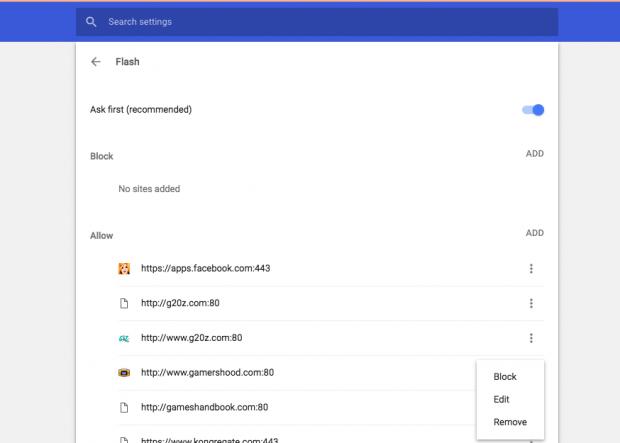Image resolution: width=620 pixels, height=443 pixels.
Task: Click the www.g20z.com site favicon
Action: click(125, 338)
